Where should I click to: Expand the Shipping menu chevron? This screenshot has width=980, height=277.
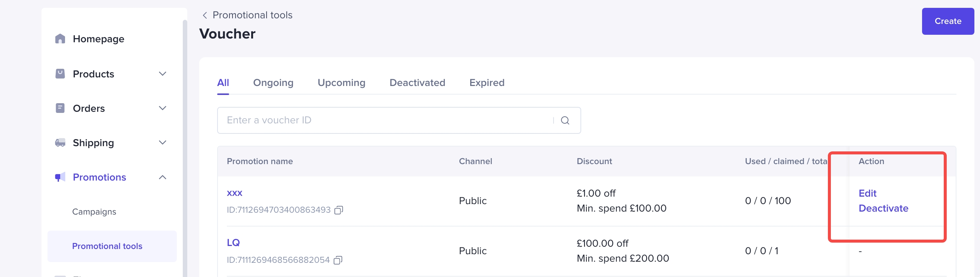point(163,143)
